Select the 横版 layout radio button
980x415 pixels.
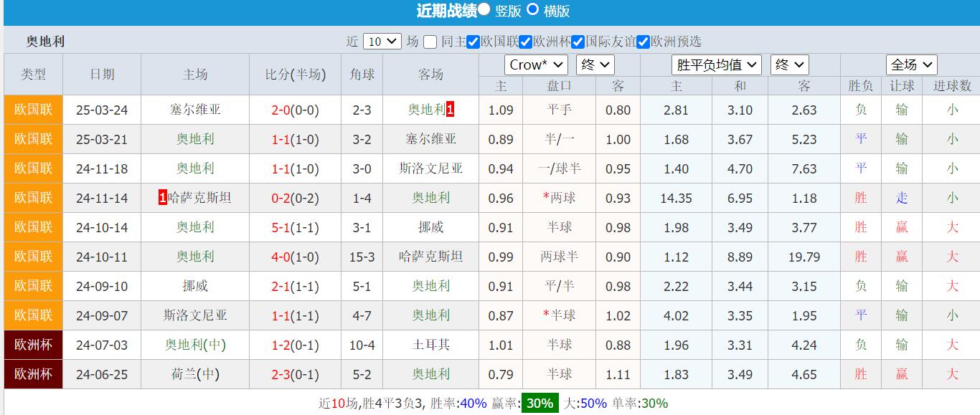coord(532,9)
